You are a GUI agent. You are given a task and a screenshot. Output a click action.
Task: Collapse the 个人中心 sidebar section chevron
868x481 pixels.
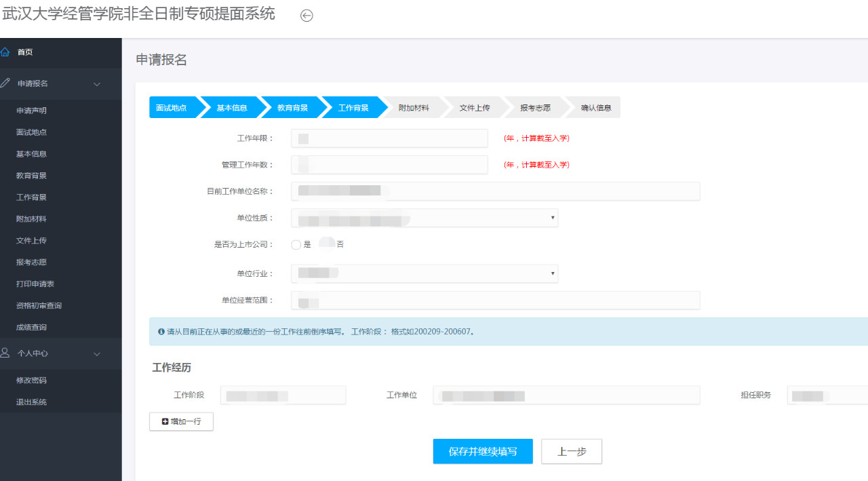96,354
